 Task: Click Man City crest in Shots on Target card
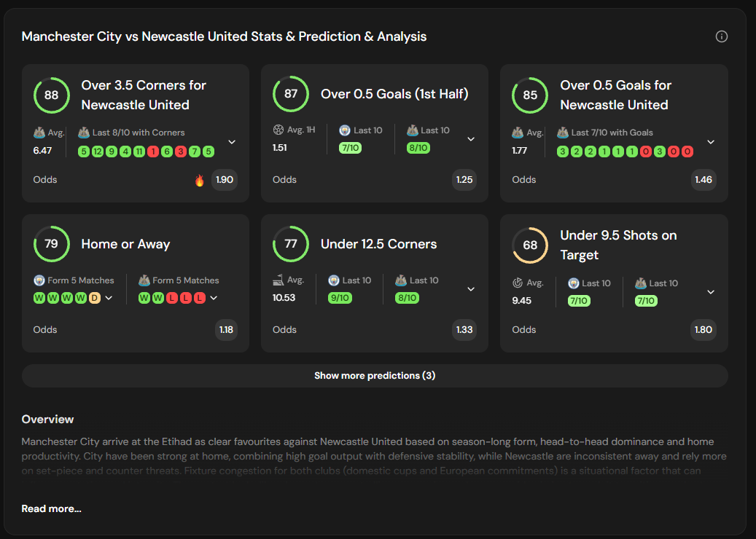click(573, 283)
